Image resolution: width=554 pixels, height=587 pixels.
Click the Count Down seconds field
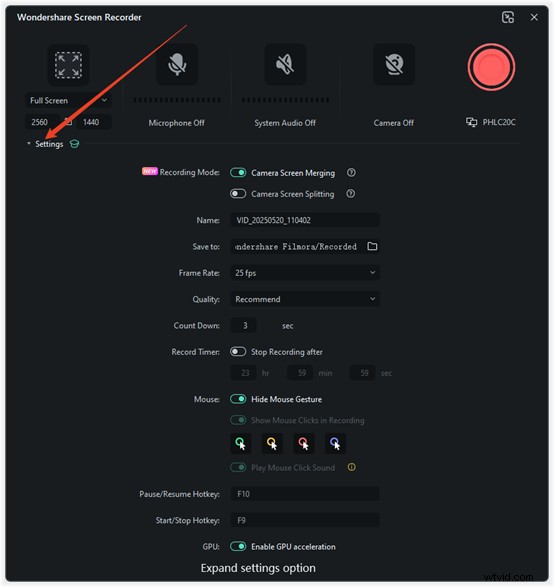coord(244,325)
